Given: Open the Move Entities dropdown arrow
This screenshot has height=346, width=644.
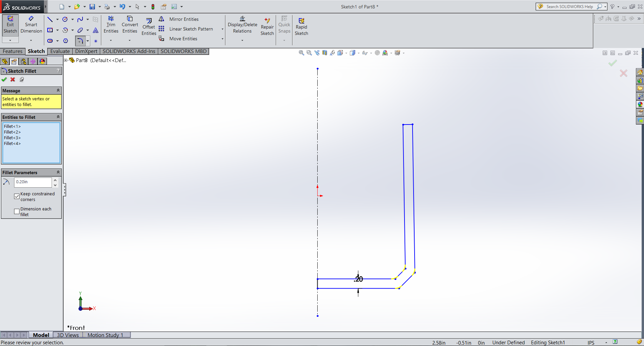Looking at the screenshot, I should pos(222,39).
